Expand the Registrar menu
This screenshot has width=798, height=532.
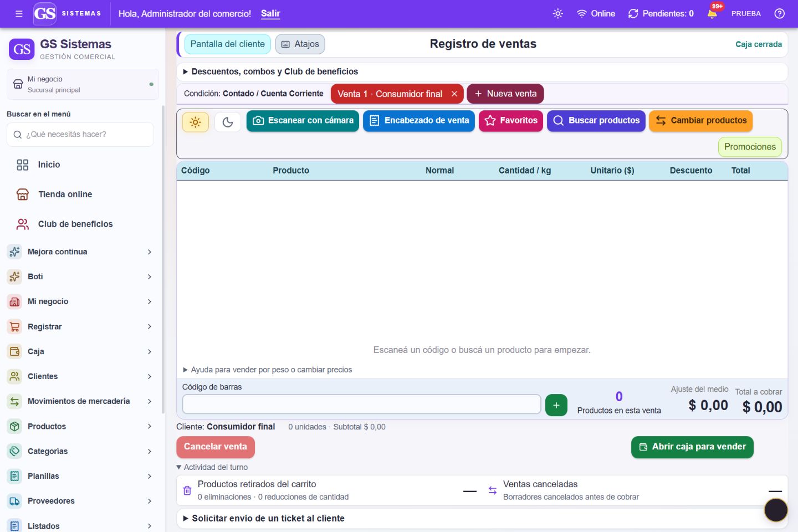pos(81,326)
